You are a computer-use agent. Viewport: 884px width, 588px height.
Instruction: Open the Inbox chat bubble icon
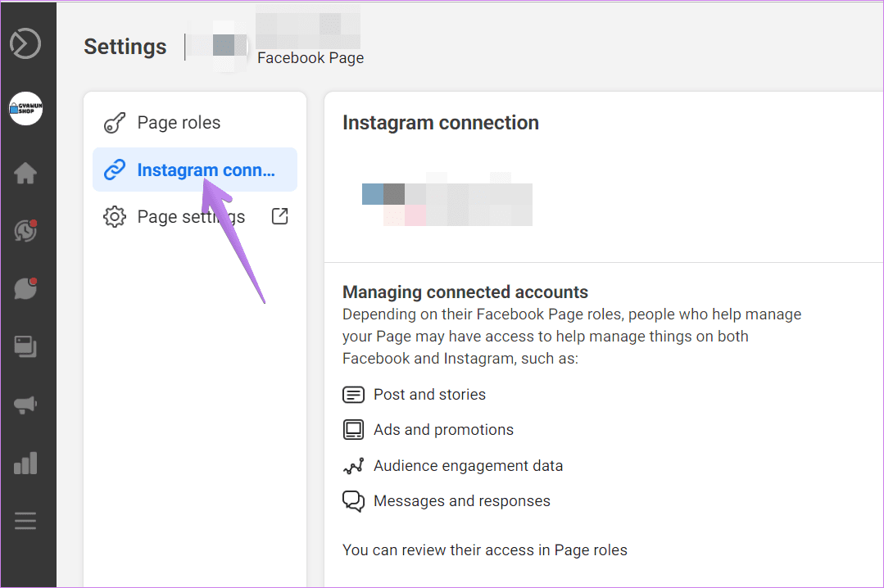[25, 288]
